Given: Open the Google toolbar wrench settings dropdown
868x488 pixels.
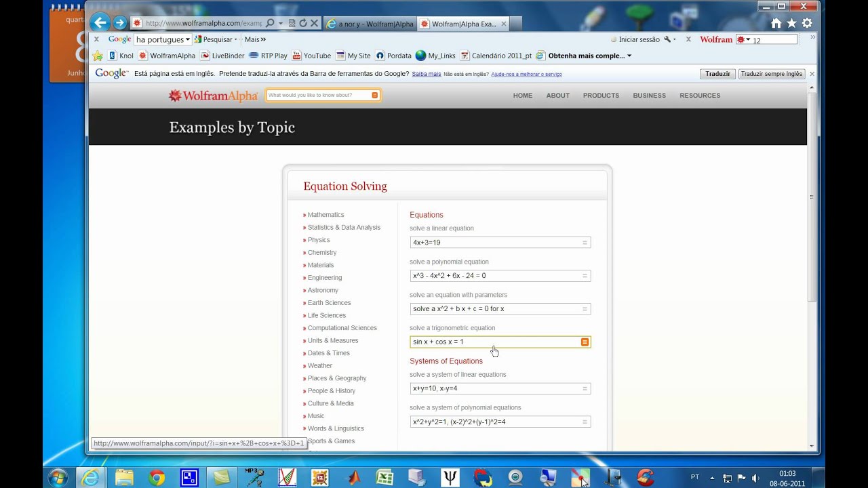Looking at the screenshot, I should click(x=669, y=39).
